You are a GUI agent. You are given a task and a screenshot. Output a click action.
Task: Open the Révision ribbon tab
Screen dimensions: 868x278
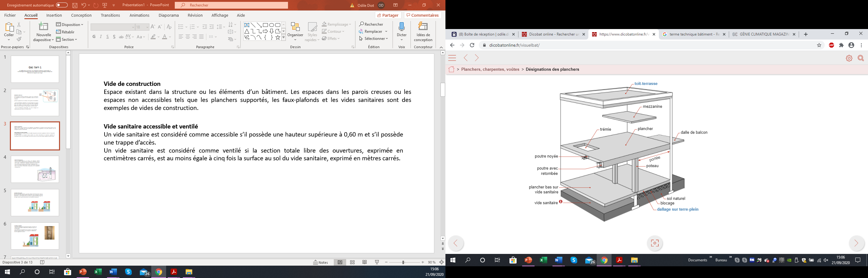click(195, 15)
